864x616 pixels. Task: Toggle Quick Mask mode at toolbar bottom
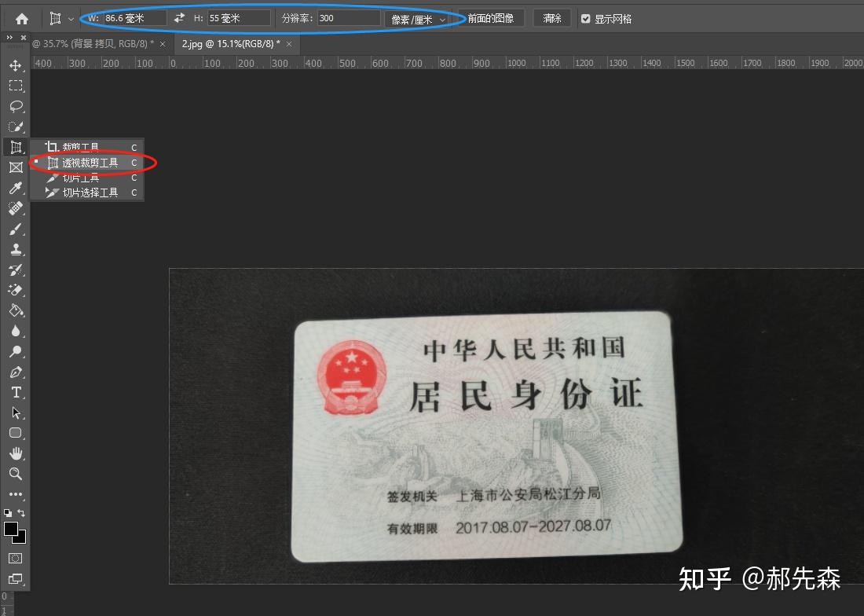click(16, 558)
